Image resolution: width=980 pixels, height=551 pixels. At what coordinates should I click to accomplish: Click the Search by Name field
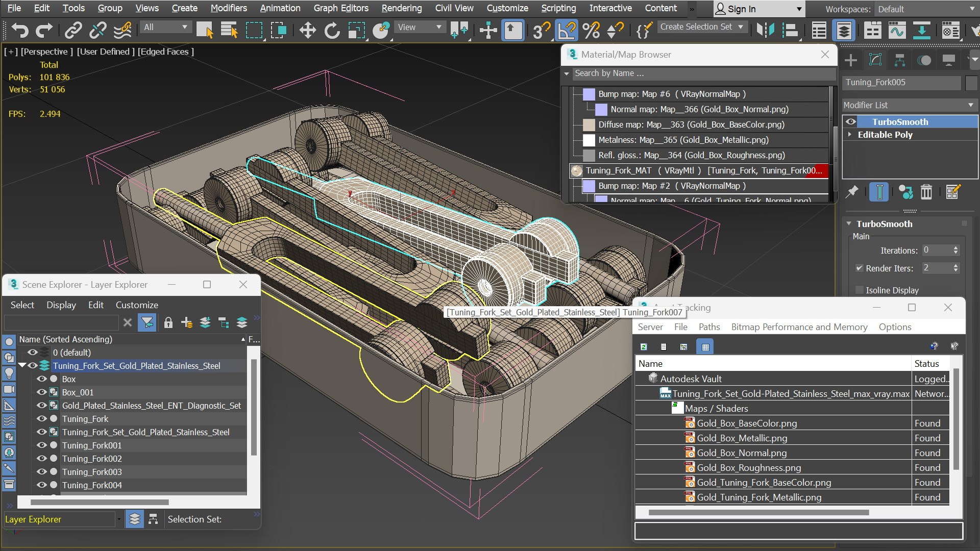click(x=704, y=73)
